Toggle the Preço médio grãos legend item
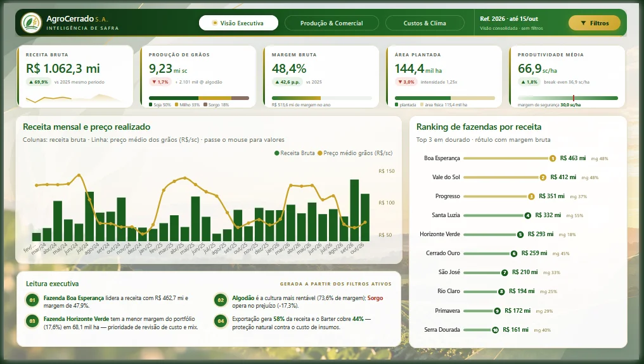 [x=355, y=153]
